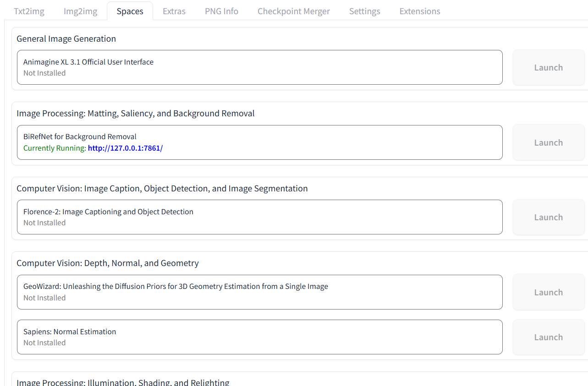The width and height of the screenshot is (588, 386).
Task: Launch GeoWizard 3D Geometry space
Action: (549, 292)
